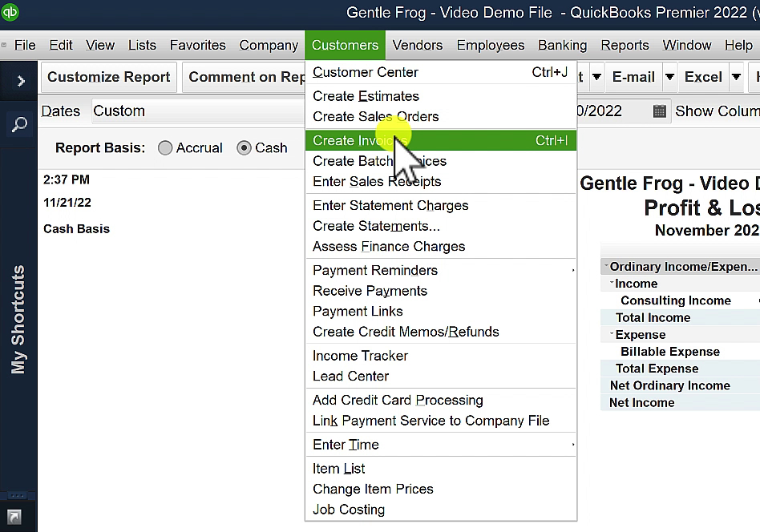Choose Link Payment Service to Company File
The height and width of the screenshot is (532, 760).
(x=441, y=421)
